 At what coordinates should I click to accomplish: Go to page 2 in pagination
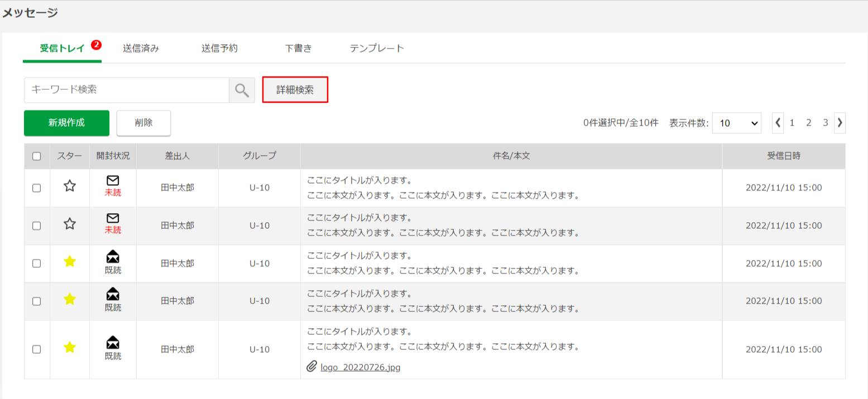point(808,123)
